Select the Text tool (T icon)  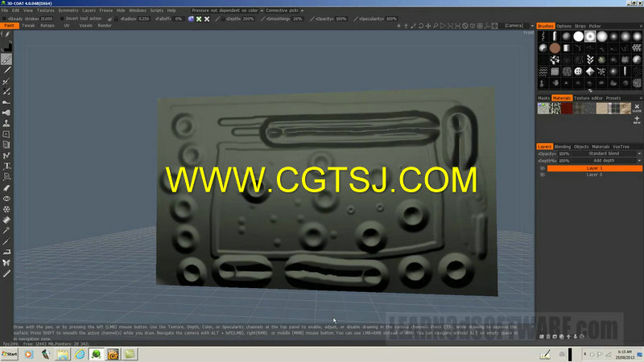pos(6,166)
